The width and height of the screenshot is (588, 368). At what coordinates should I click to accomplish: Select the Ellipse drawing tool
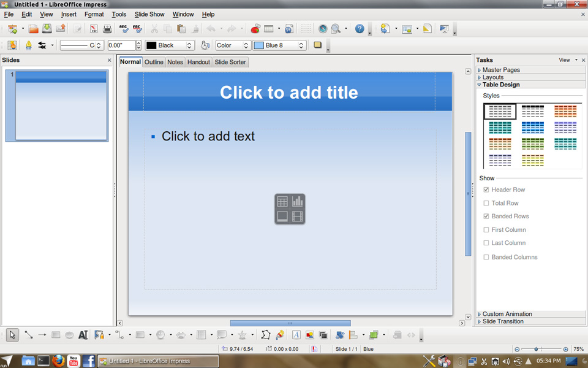pos(69,335)
